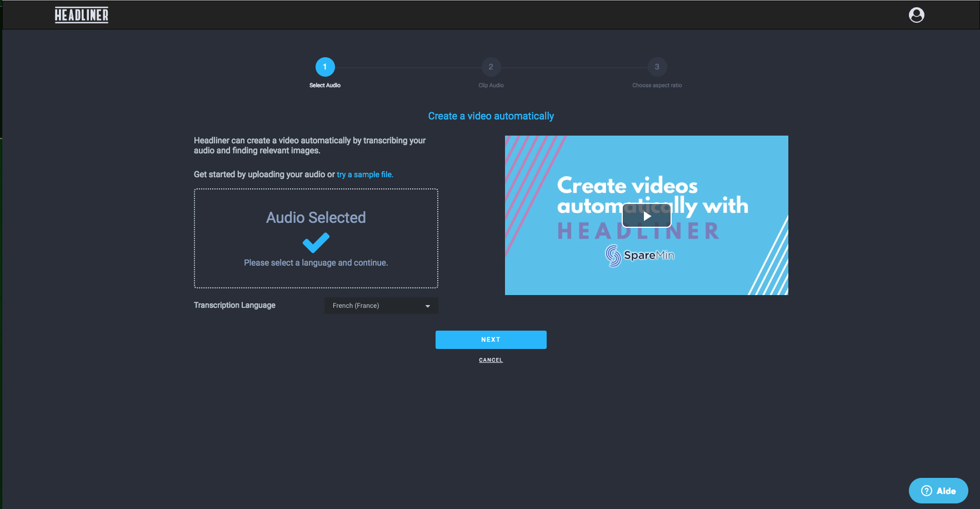Open the Aide help widget
This screenshot has height=509, width=980.
pyautogui.click(x=938, y=491)
